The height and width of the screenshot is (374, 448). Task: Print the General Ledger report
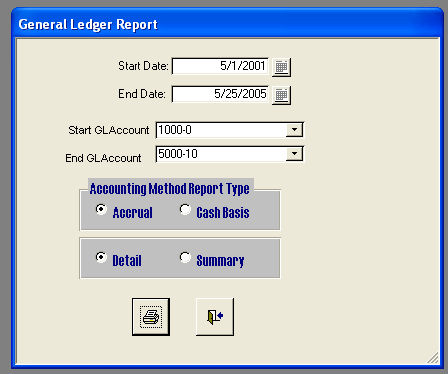coord(151,317)
